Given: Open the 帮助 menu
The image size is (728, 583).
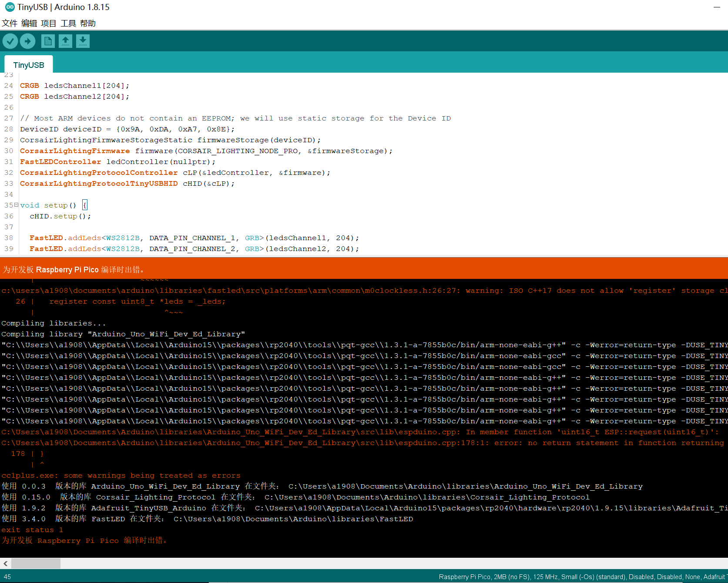Looking at the screenshot, I should click(x=89, y=23).
